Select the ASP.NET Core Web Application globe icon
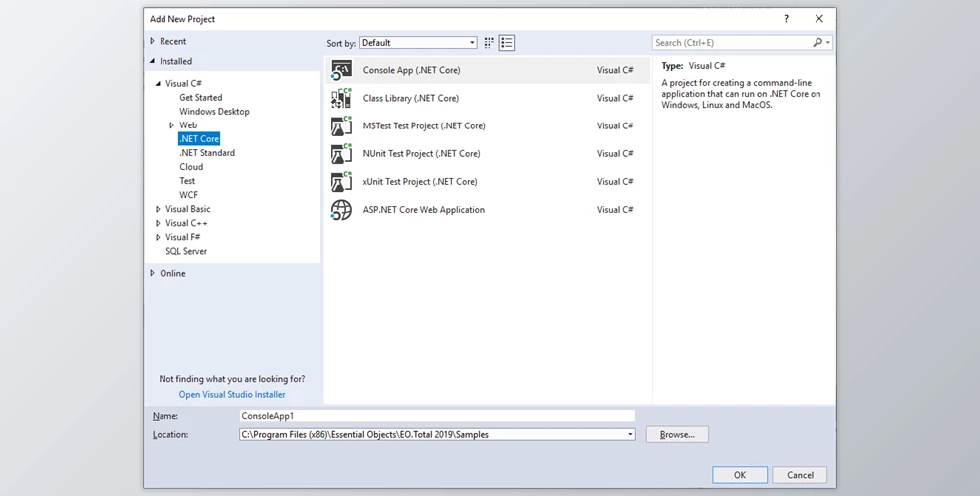Image resolution: width=980 pixels, height=496 pixels. 342,210
